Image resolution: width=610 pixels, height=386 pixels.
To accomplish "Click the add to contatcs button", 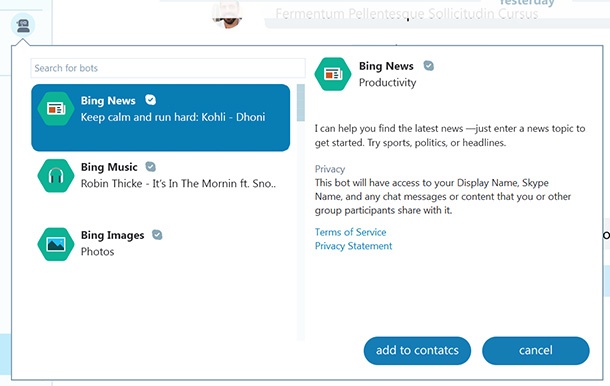I will click(417, 351).
